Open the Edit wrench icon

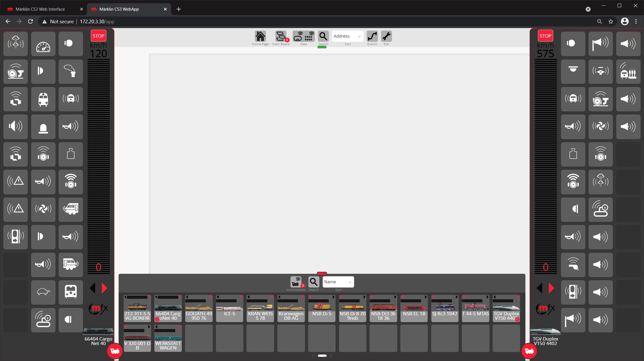(386, 36)
